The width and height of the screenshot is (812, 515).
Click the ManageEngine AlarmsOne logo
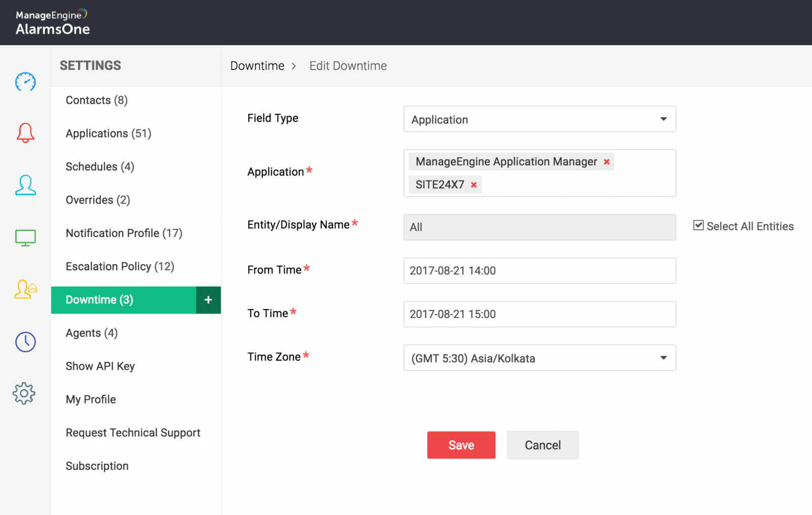53,23
